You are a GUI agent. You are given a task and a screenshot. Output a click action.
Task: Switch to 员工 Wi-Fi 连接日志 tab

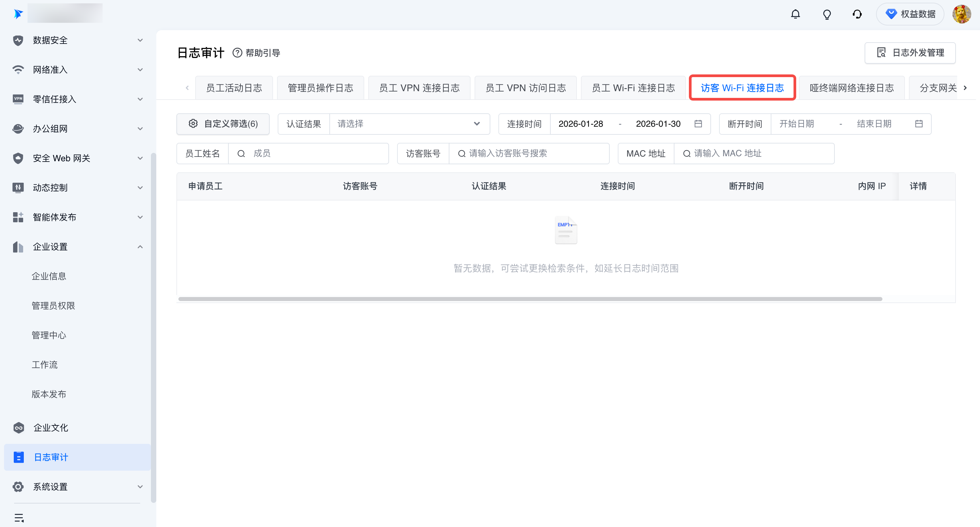coord(633,88)
